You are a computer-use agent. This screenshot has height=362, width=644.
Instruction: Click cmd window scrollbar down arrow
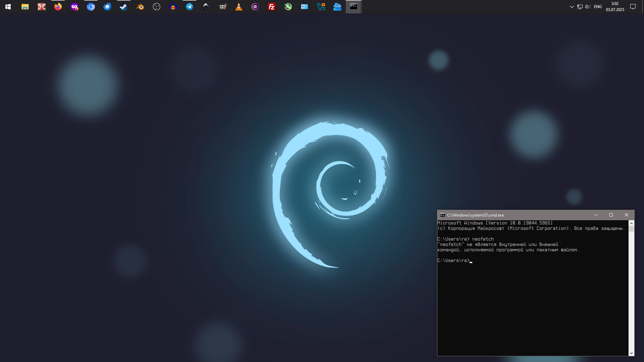tap(631, 353)
